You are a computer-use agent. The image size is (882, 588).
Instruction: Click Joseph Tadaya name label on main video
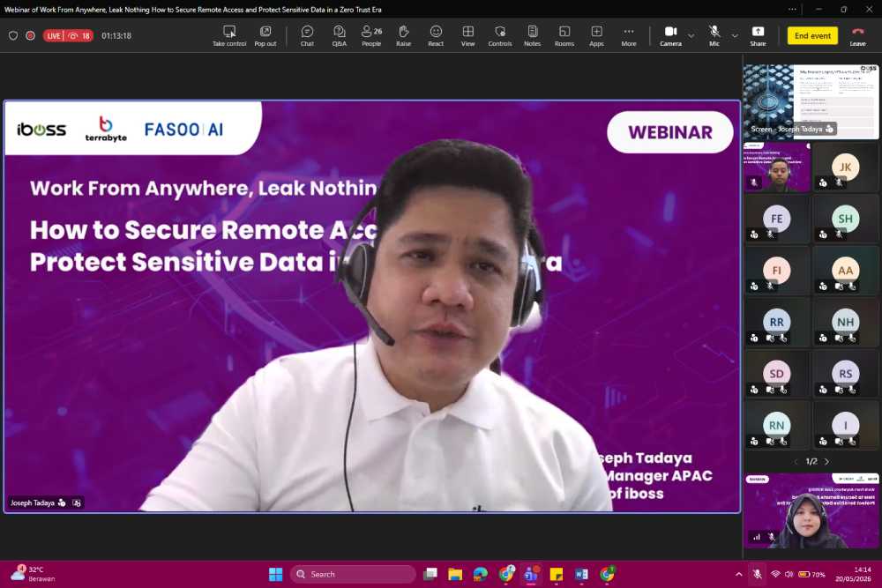click(x=33, y=502)
